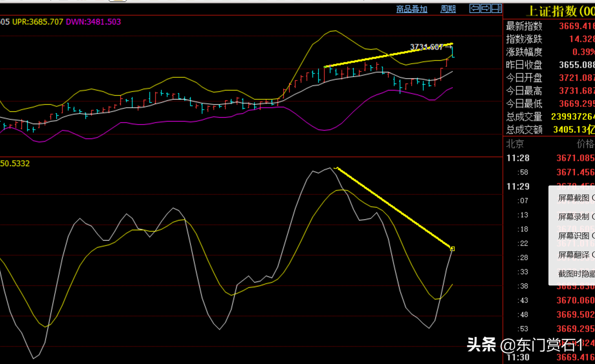The width and height of the screenshot is (595, 364).
Task: Click the 涨跌幅度 value 0.39%
Action: pyautogui.click(x=583, y=52)
